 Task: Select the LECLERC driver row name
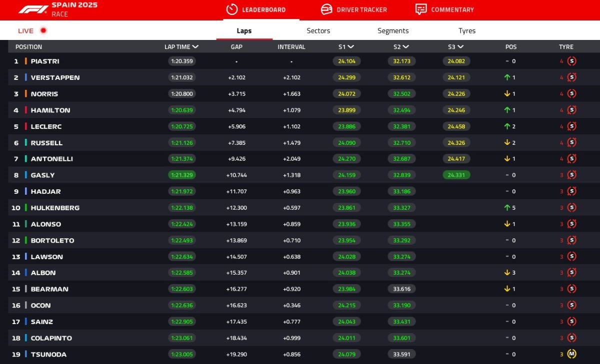pos(46,127)
